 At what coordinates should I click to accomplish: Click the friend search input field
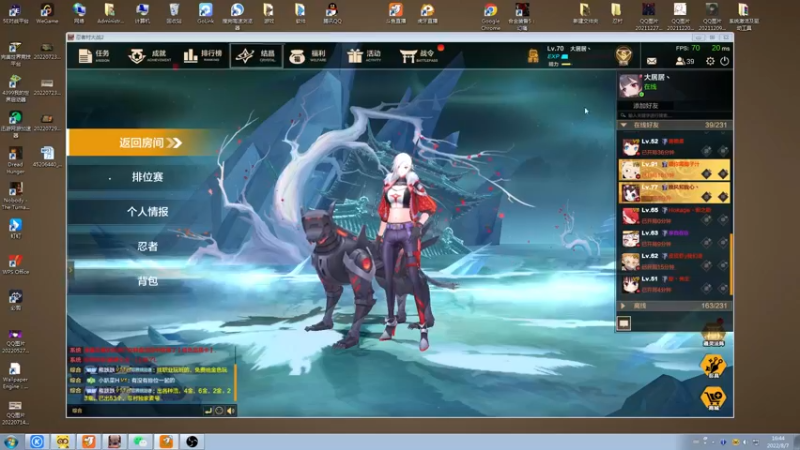[673, 115]
